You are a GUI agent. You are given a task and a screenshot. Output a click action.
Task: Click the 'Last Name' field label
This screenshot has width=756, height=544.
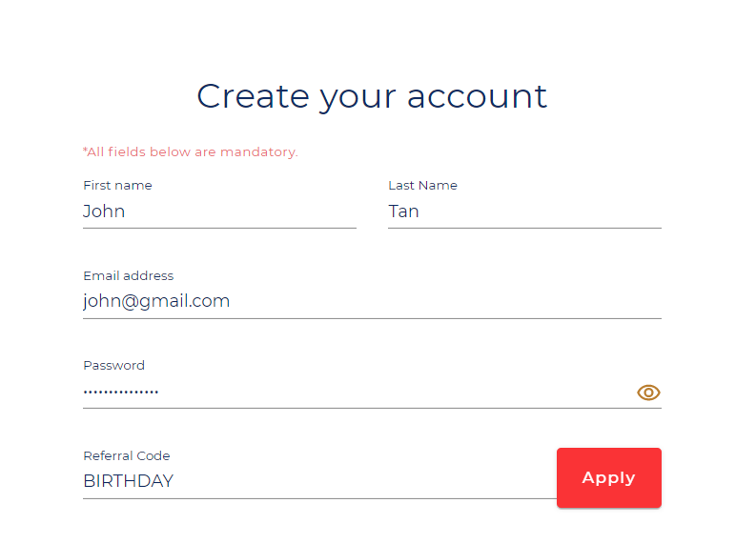click(423, 186)
